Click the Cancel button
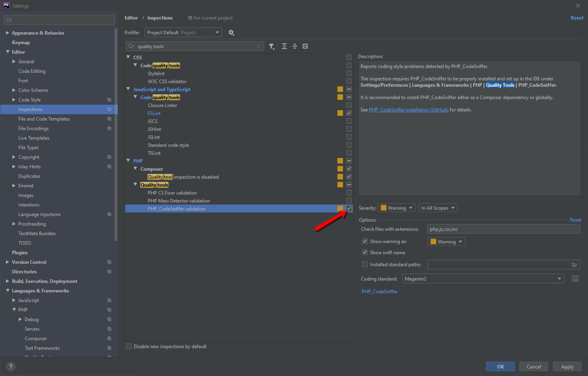Viewport: 588px width, 376px height. (x=534, y=367)
